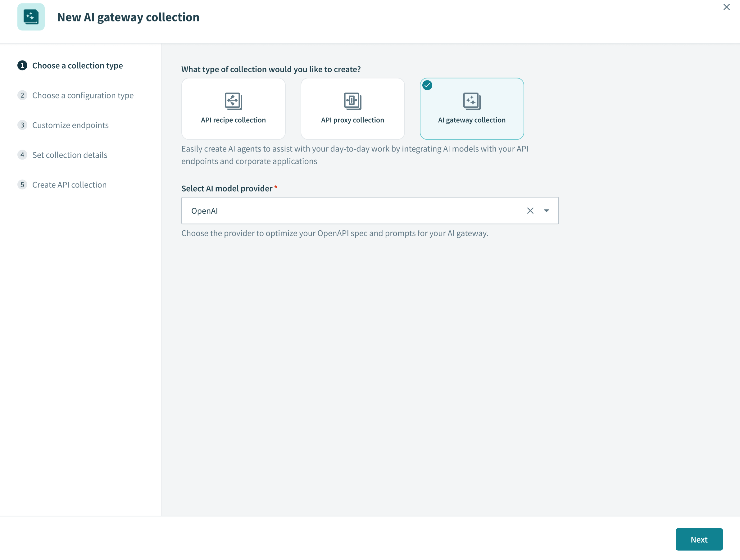The image size is (740, 560).
Task: Go to step Customize endpoints
Action: [x=63, y=125]
